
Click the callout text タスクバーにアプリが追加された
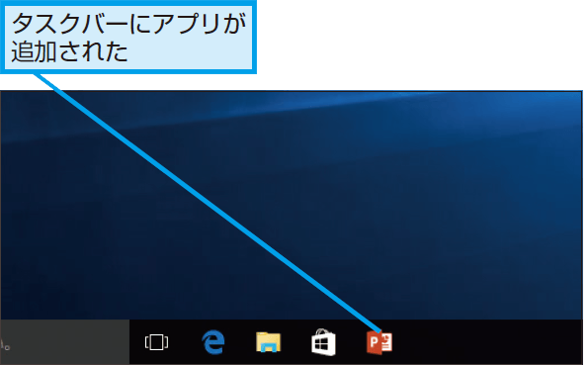click(x=128, y=38)
